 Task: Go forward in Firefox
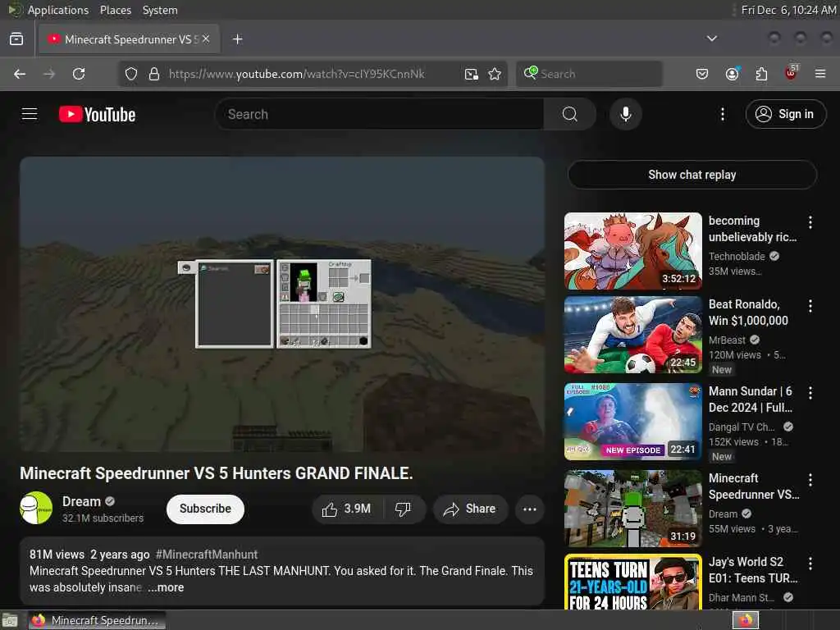[x=48, y=74]
